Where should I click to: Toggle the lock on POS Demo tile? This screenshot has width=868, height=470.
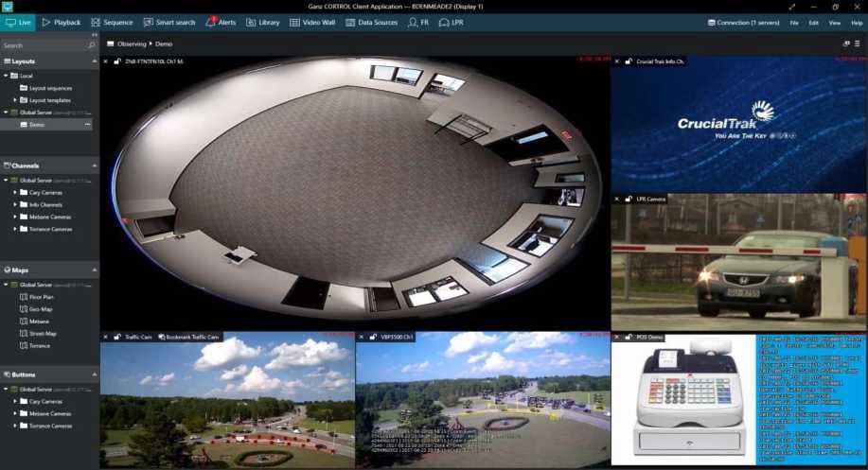(628, 337)
